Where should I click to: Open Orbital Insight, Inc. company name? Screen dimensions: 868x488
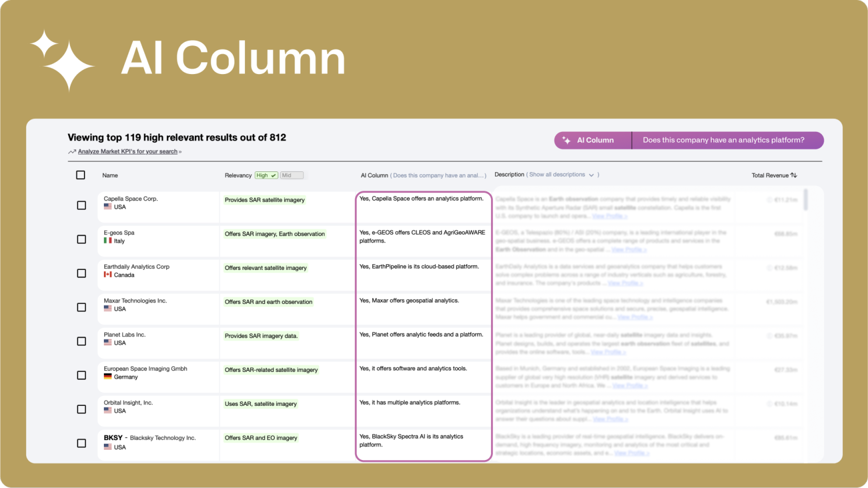[x=128, y=403]
